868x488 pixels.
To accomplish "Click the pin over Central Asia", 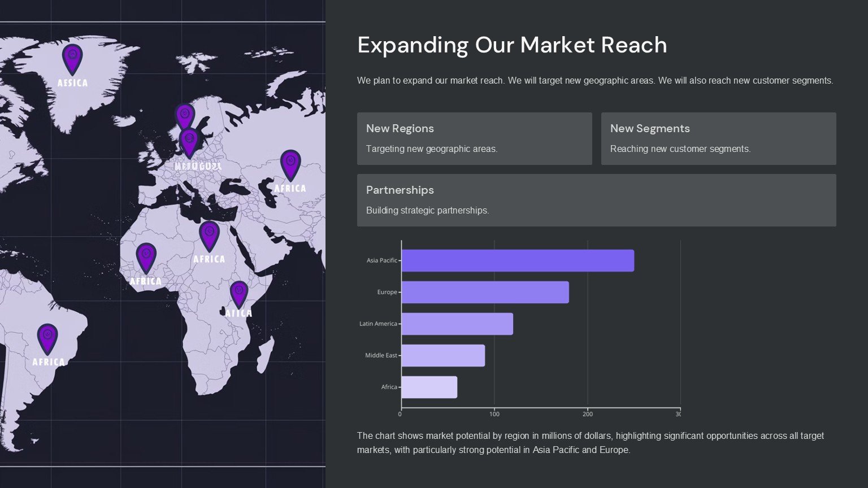I will coord(290,163).
